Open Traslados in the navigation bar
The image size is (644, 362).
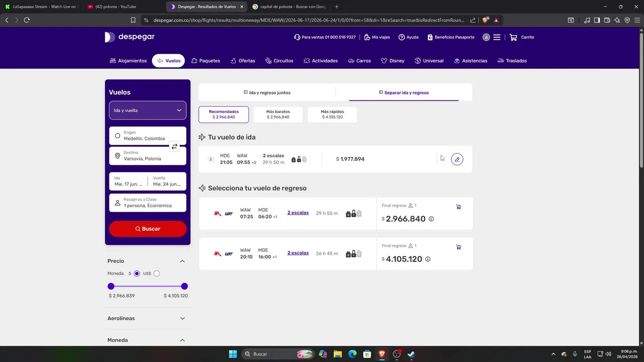pos(512,61)
